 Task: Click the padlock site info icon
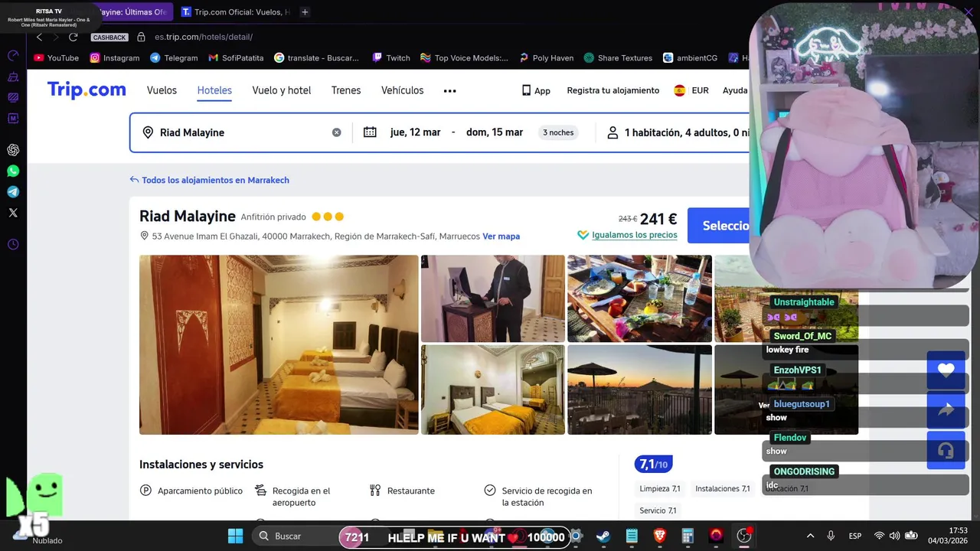141,37
